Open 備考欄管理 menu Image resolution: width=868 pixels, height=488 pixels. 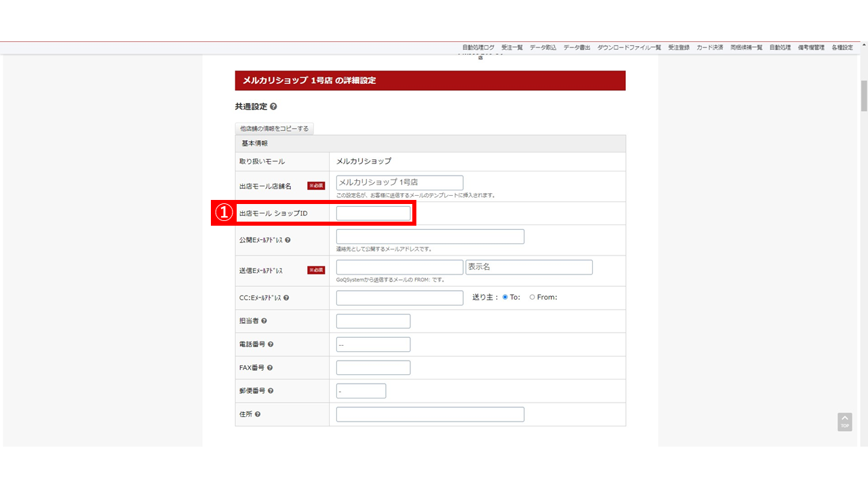tap(812, 47)
